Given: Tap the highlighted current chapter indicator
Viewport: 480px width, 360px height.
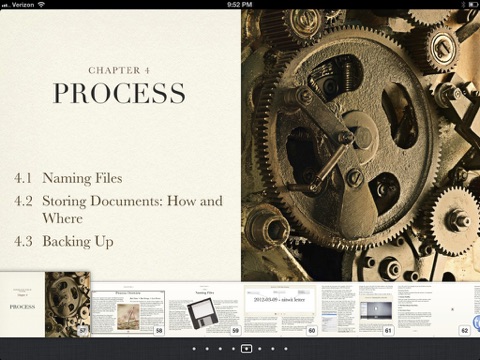Looking at the screenshot, I should (246, 349).
